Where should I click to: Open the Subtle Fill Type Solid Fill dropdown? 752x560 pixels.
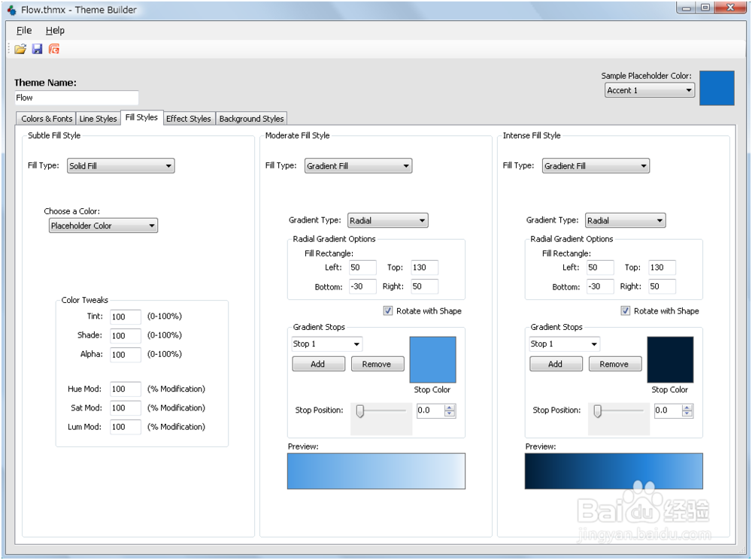pos(121,166)
